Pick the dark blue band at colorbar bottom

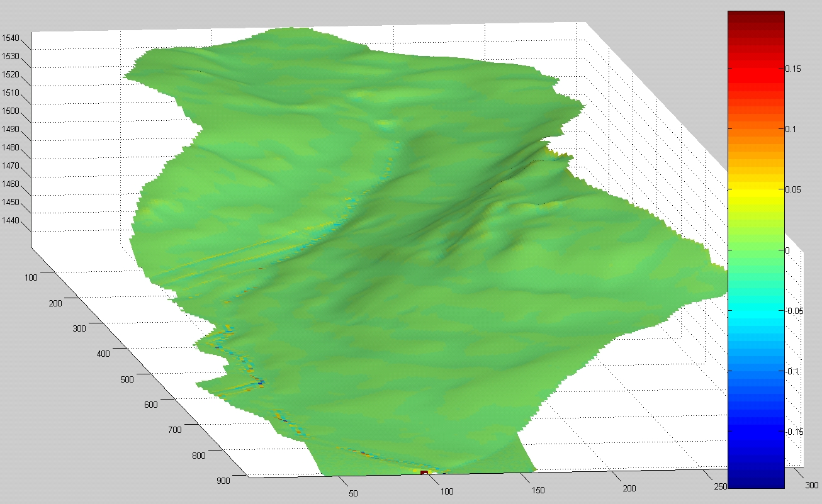(x=756, y=481)
